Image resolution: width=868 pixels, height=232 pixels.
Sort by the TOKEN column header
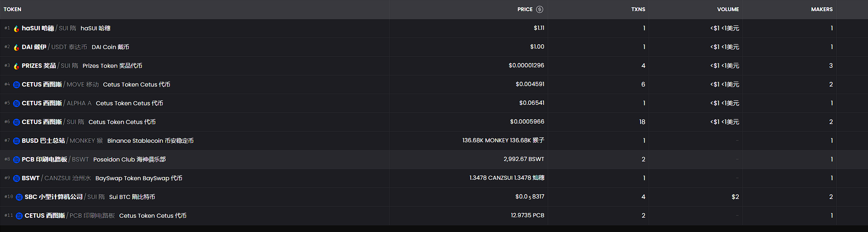point(13,9)
